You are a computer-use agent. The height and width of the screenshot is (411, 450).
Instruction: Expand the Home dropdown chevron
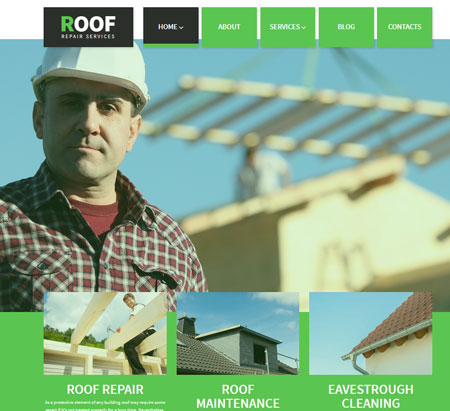tap(181, 28)
